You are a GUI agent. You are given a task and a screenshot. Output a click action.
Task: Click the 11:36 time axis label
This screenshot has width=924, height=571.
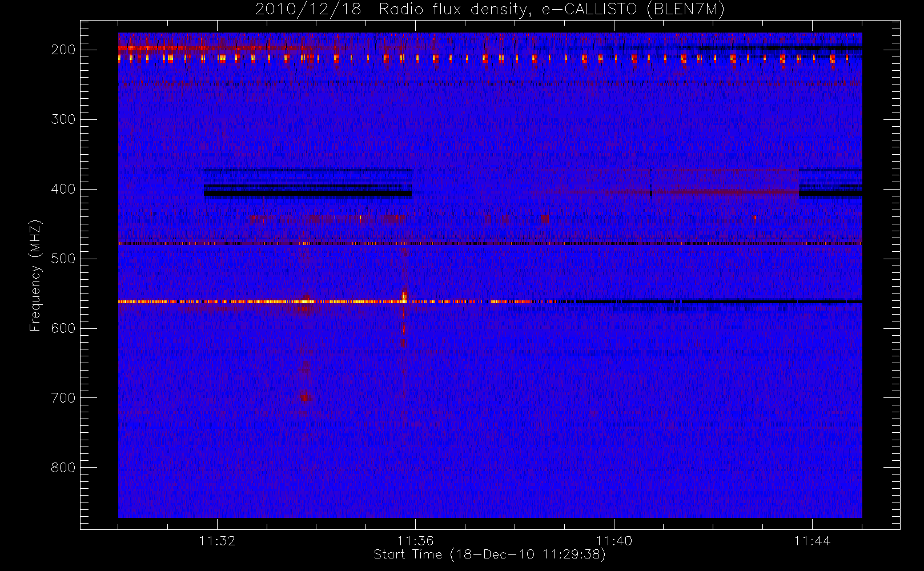coord(415,540)
